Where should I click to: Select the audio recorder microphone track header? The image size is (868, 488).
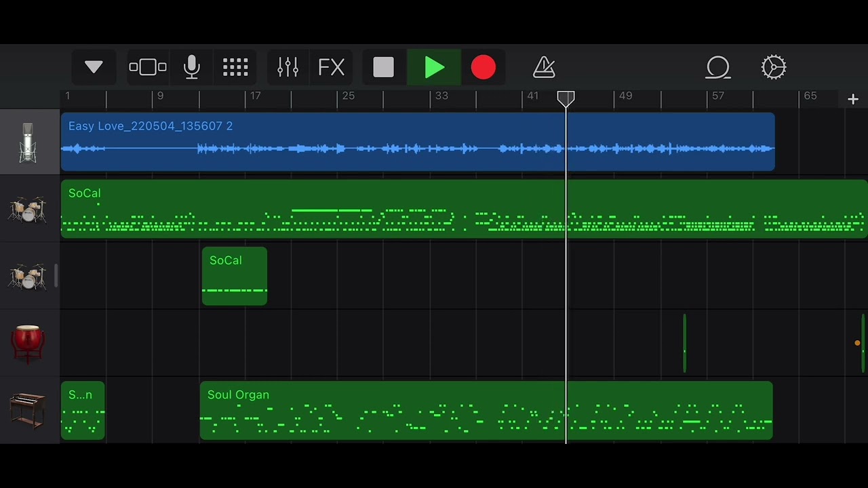[28, 142]
